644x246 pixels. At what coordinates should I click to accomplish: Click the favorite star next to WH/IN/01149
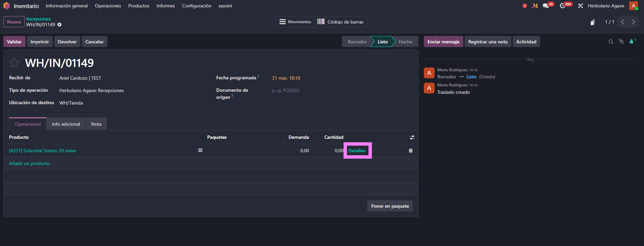[x=14, y=63]
